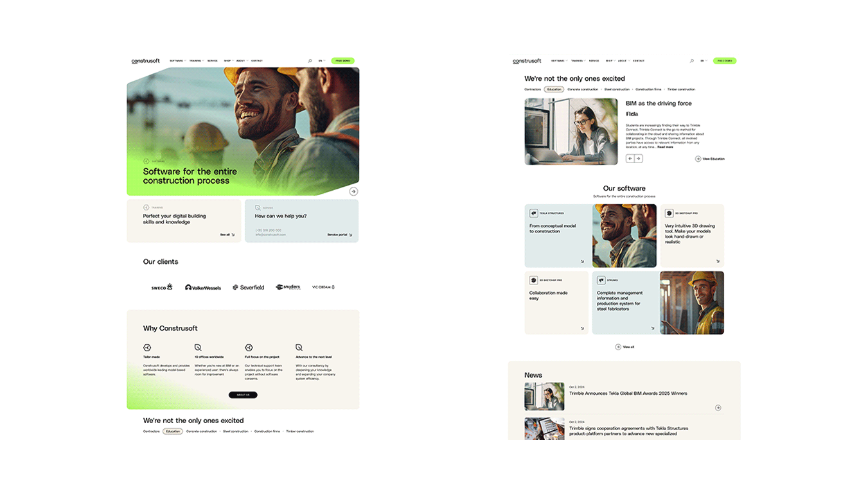The image size is (868, 488).
Task: Open the SERVICE menu item
Action: coord(212,60)
